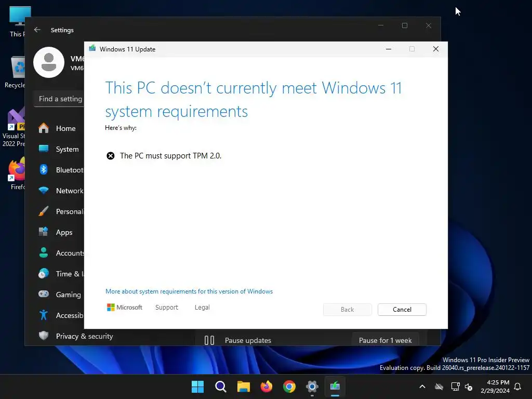
Task: Click the network tray icon
Action: point(455,387)
